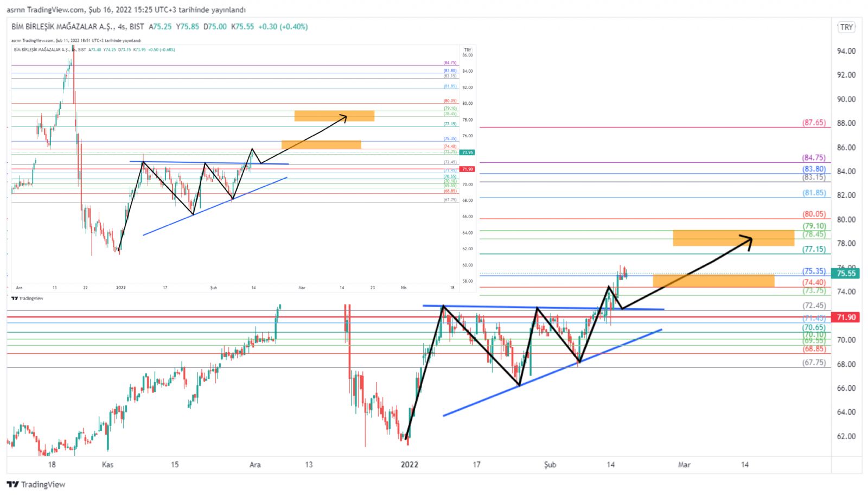Image resolution: width=868 pixels, height=495 pixels.
Task: Click the Kas month label on time axis
Action: (107, 465)
